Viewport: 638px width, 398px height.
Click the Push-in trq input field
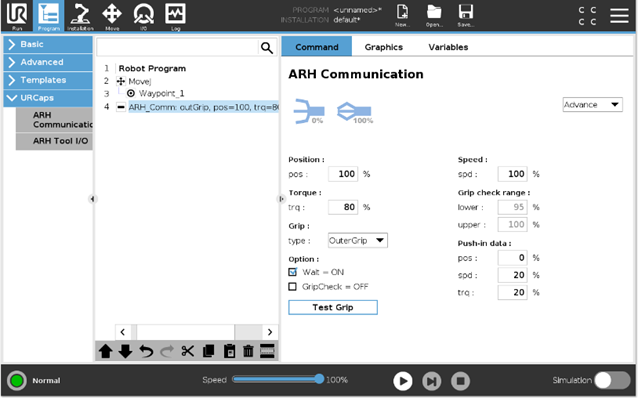click(x=512, y=292)
